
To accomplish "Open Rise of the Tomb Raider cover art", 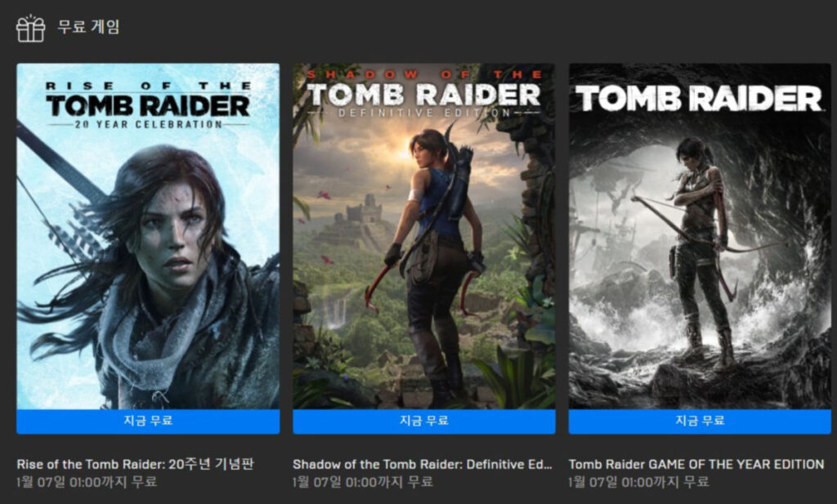I will click(x=148, y=236).
